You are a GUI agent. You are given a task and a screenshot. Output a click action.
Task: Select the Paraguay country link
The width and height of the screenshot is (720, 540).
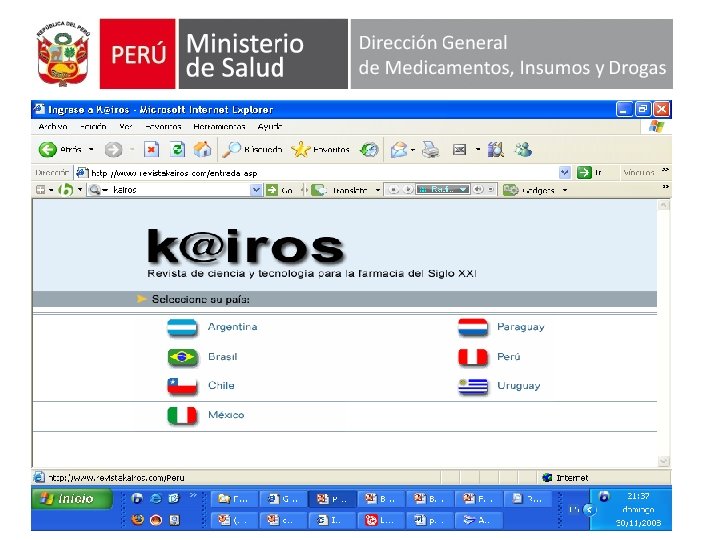coord(521,327)
